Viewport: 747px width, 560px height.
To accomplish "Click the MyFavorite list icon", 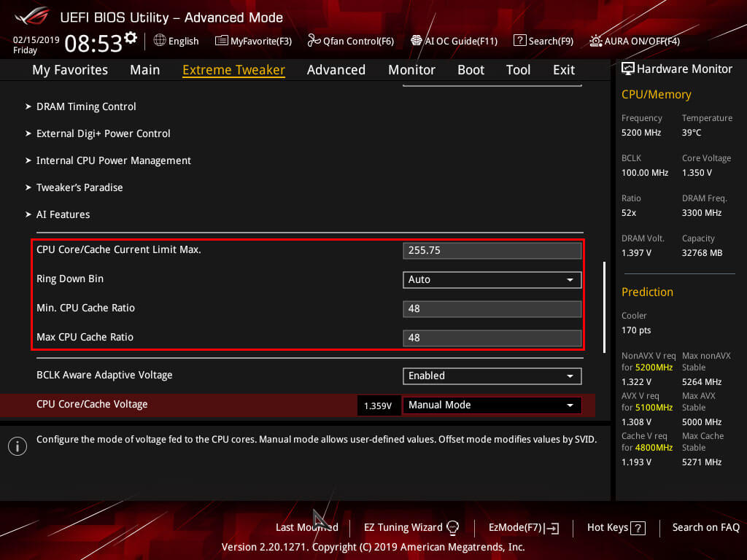I will coord(222,41).
